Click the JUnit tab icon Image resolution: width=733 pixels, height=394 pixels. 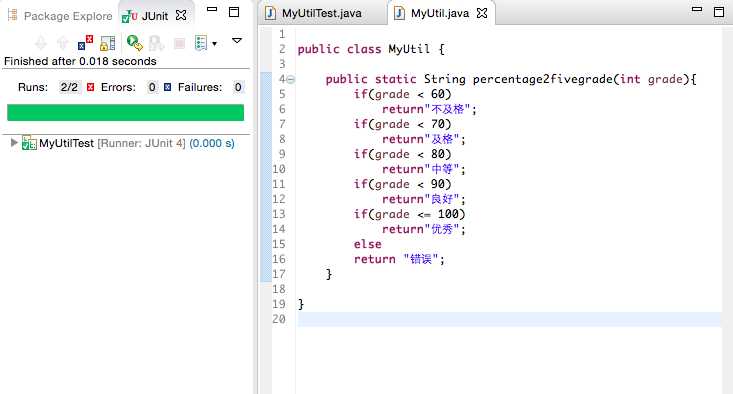(129, 16)
